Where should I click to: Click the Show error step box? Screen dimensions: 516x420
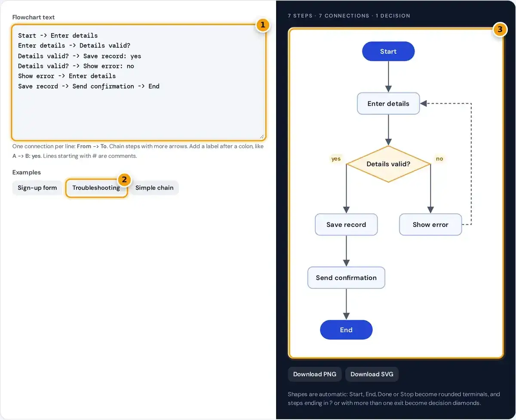430,224
